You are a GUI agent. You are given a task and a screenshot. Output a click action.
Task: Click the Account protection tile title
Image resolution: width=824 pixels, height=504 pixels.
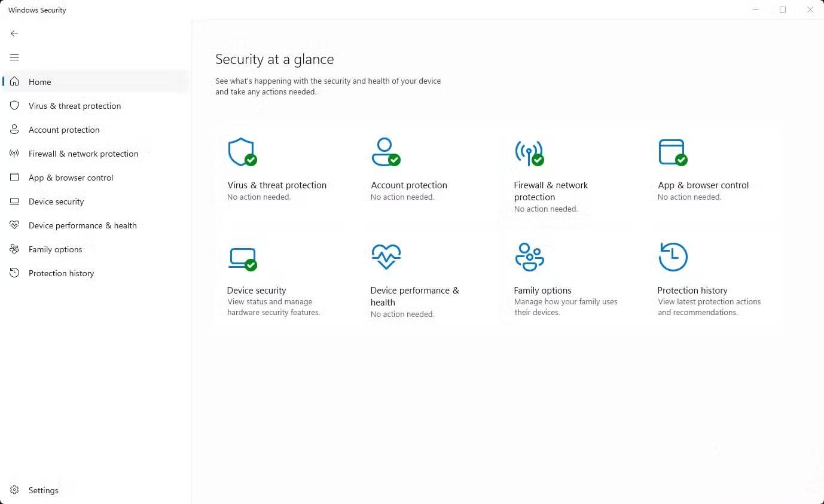(x=409, y=185)
